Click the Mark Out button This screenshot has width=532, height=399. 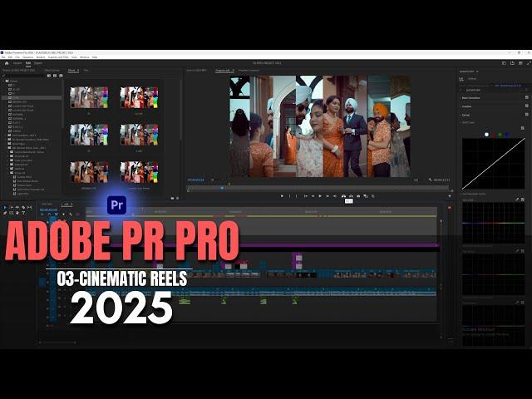(296, 196)
